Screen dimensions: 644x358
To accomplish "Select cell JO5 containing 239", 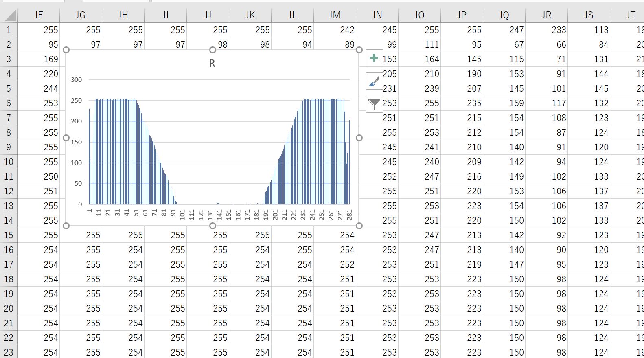I will tap(419, 88).
